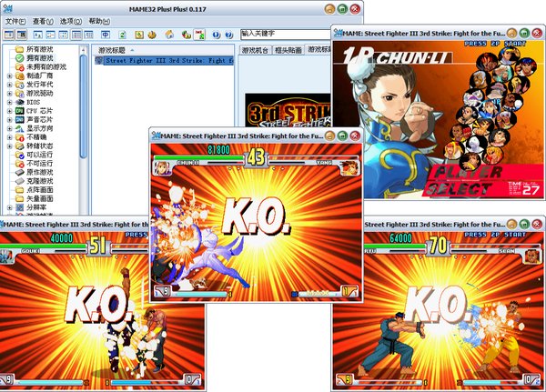This screenshot has height=392, width=546.
Task: Expand the 制造厂商 tree node
Action: pyautogui.click(x=9, y=75)
